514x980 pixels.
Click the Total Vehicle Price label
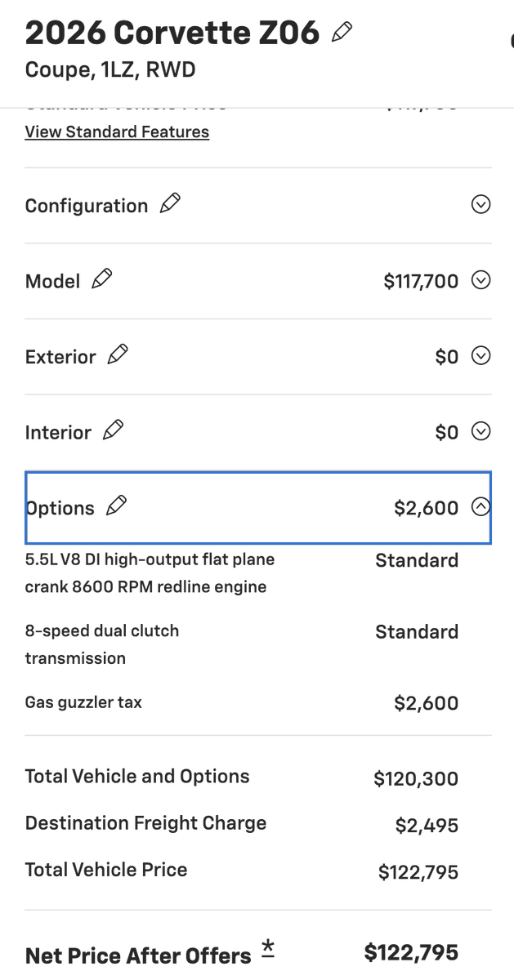pyautogui.click(x=106, y=870)
